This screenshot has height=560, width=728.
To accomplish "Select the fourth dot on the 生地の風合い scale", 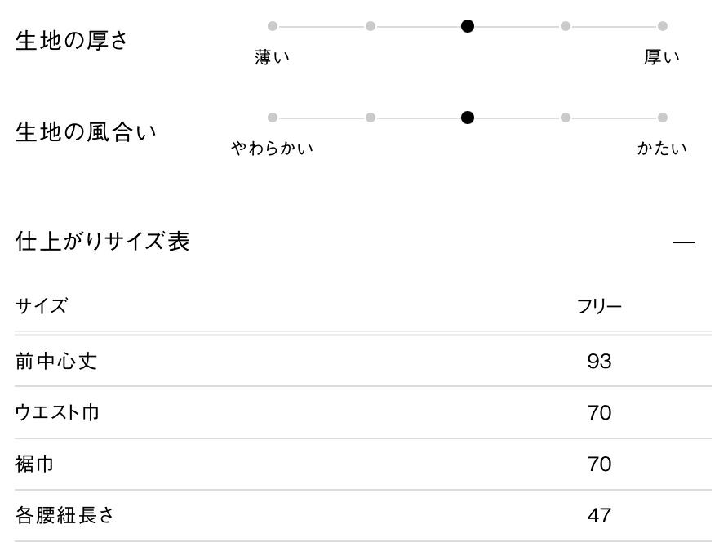I will tap(566, 118).
